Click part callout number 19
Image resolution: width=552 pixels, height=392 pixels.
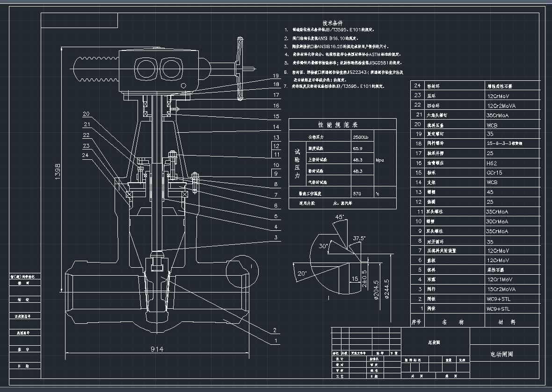276,76
